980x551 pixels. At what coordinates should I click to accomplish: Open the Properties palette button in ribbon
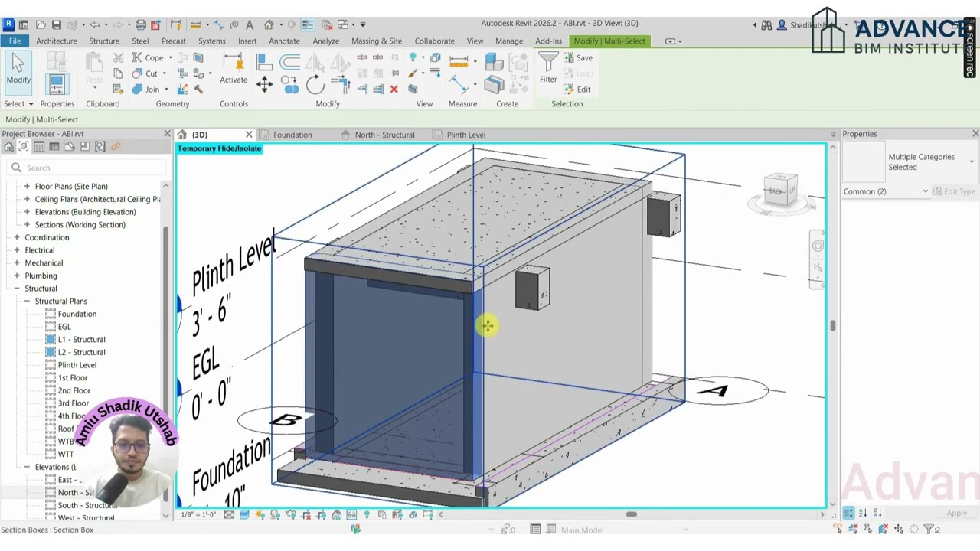(x=57, y=84)
